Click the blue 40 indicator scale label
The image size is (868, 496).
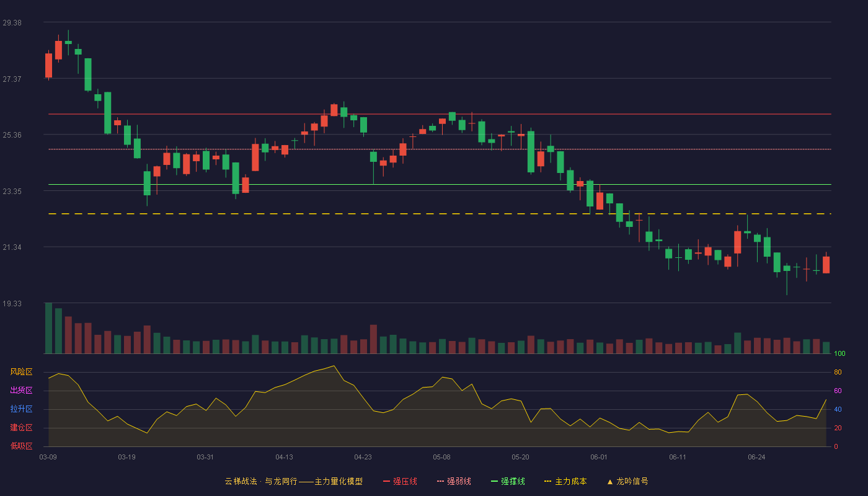(x=838, y=409)
